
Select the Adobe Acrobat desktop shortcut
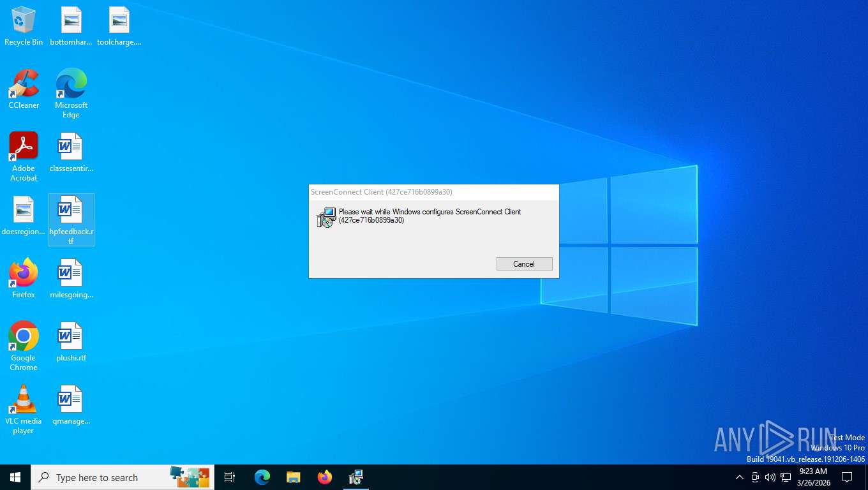pyautogui.click(x=24, y=157)
